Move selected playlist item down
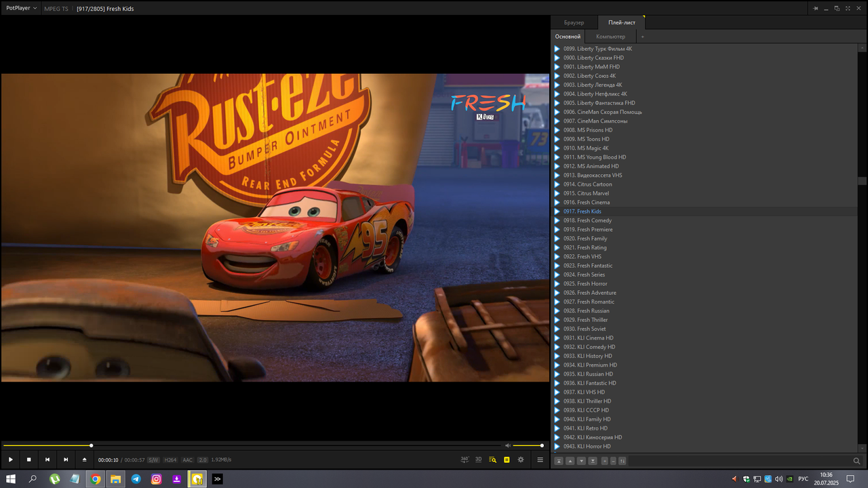 point(581,461)
